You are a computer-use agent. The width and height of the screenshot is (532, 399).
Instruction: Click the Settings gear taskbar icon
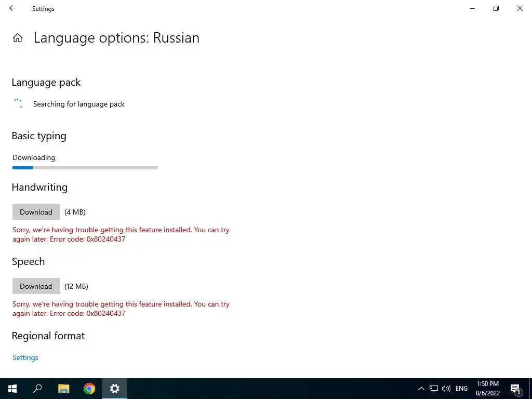pyautogui.click(x=115, y=389)
